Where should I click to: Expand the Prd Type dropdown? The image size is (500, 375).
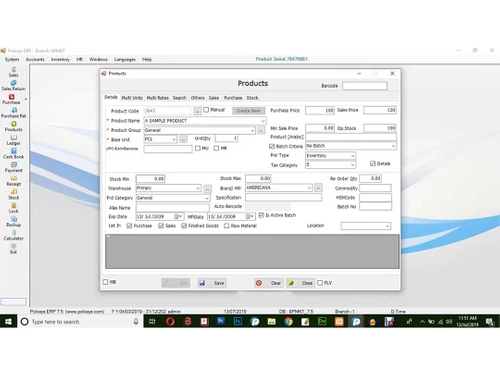(352, 156)
